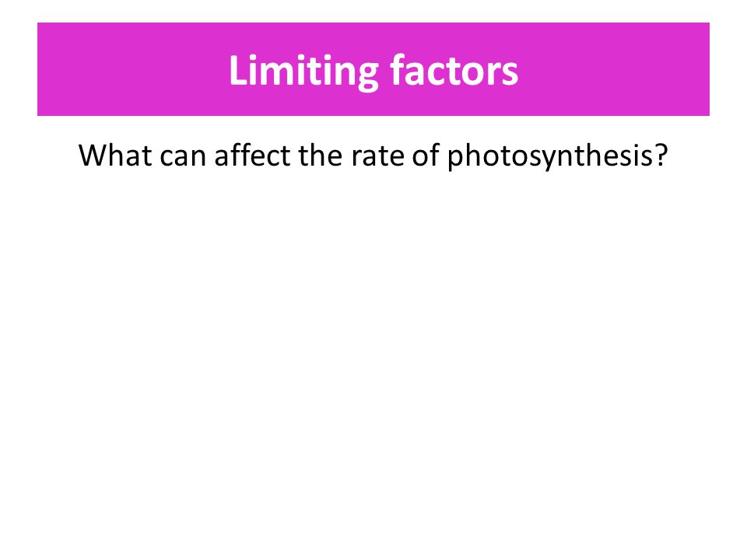Click the word 'rate' in the question
Image resolution: width=747 pixels, height=560 pixels.
(x=378, y=156)
